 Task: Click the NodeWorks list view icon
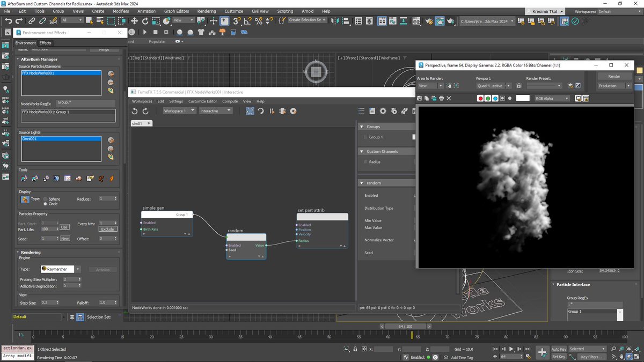pos(362,111)
